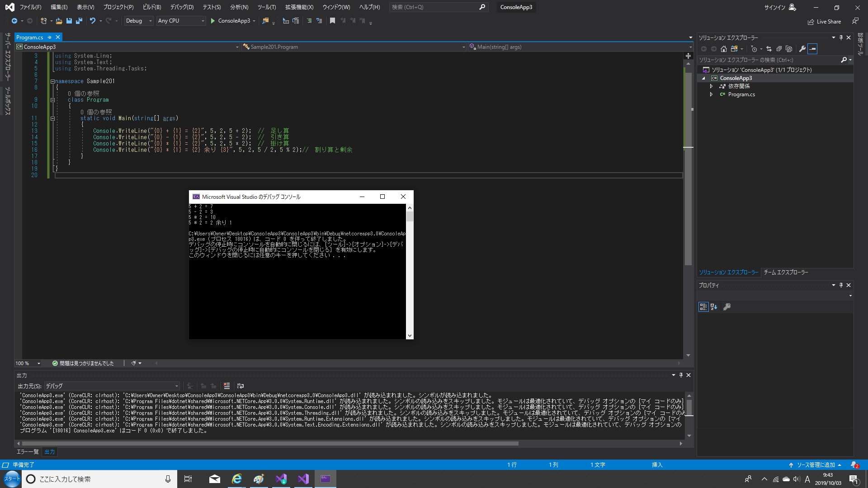Click the 検索 (Ctrl+Q) quick launch search box
This screenshot has height=488, width=868.
(x=439, y=7)
